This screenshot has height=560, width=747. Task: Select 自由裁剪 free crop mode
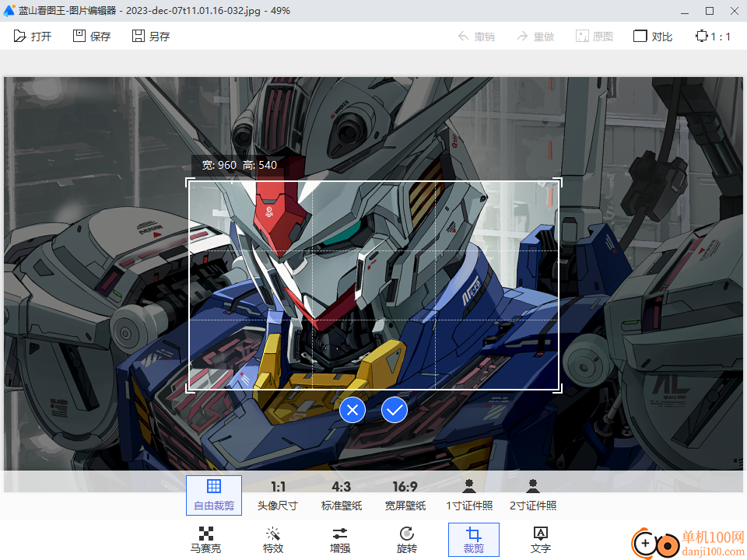(x=214, y=495)
